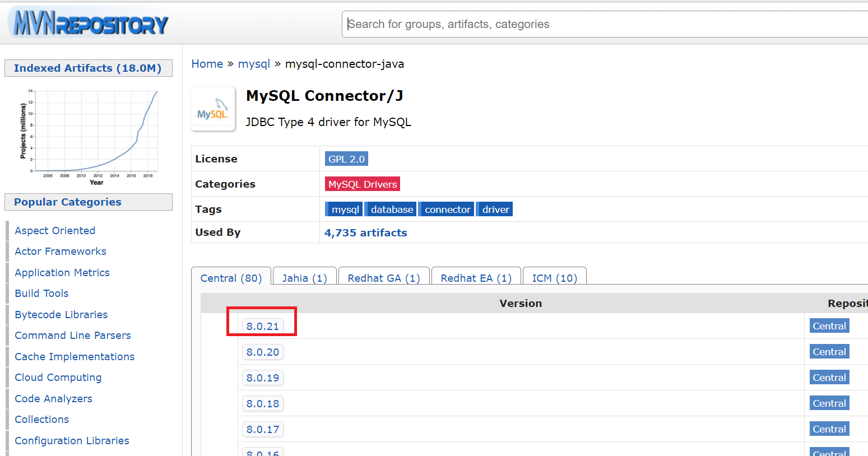868x456 pixels.
Task: Click the Central badge for version 8.0.17
Action: pyautogui.click(x=829, y=429)
